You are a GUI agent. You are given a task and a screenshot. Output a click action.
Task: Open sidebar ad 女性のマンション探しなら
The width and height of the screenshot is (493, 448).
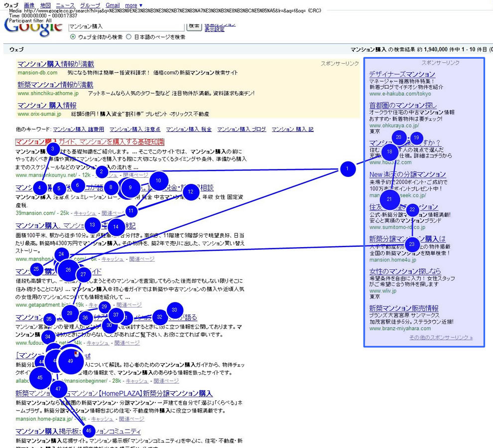click(405, 271)
